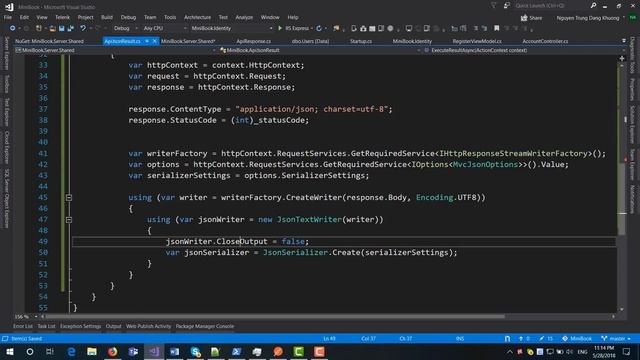Click the Quick Launch search field
The height and width of the screenshot is (360, 640).
(550, 6)
